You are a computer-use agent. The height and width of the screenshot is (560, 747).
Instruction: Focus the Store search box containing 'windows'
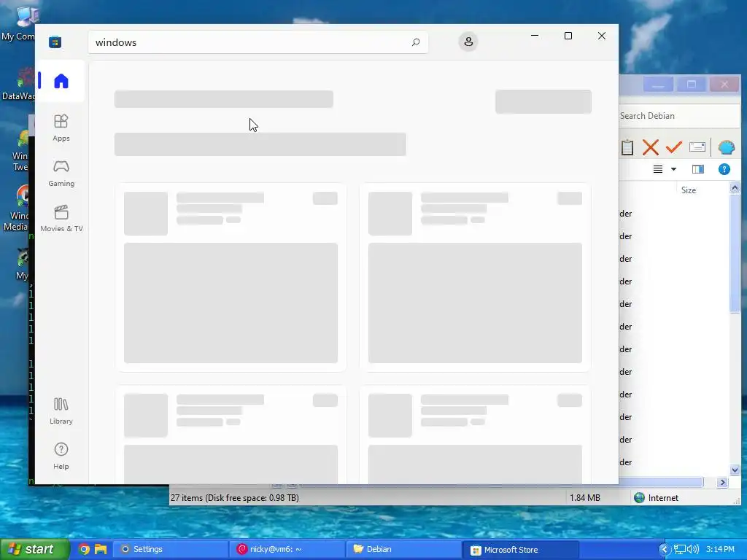click(x=258, y=42)
